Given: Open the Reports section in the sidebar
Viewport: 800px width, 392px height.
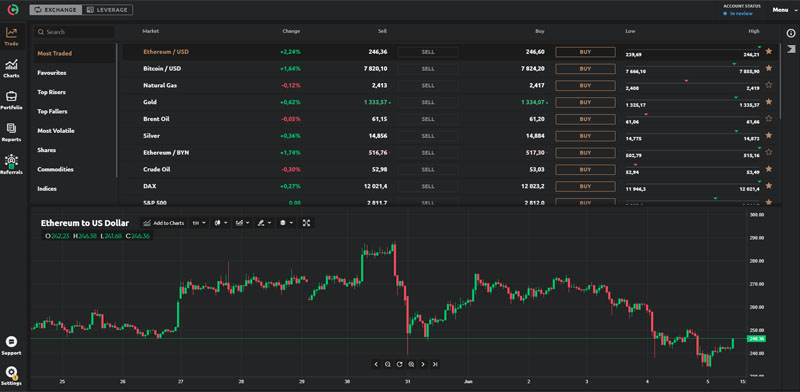Looking at the screenshot, I should pyautogui.click(x=11, y=132).
